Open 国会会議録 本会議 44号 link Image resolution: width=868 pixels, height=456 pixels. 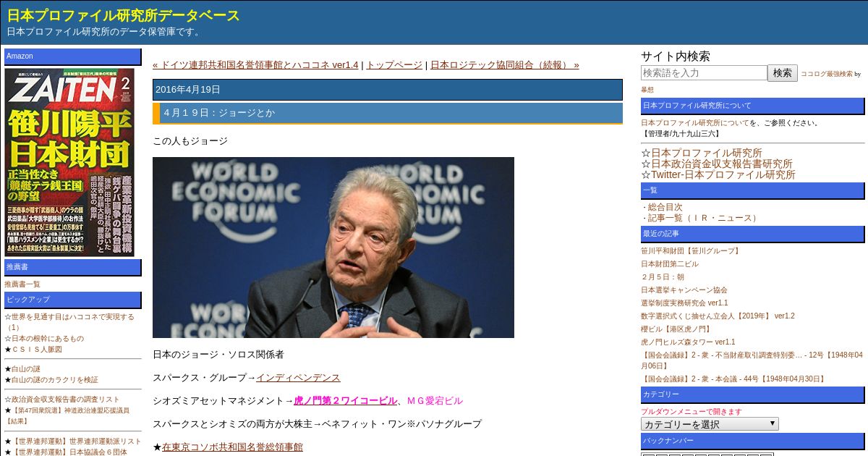[733, 379]
